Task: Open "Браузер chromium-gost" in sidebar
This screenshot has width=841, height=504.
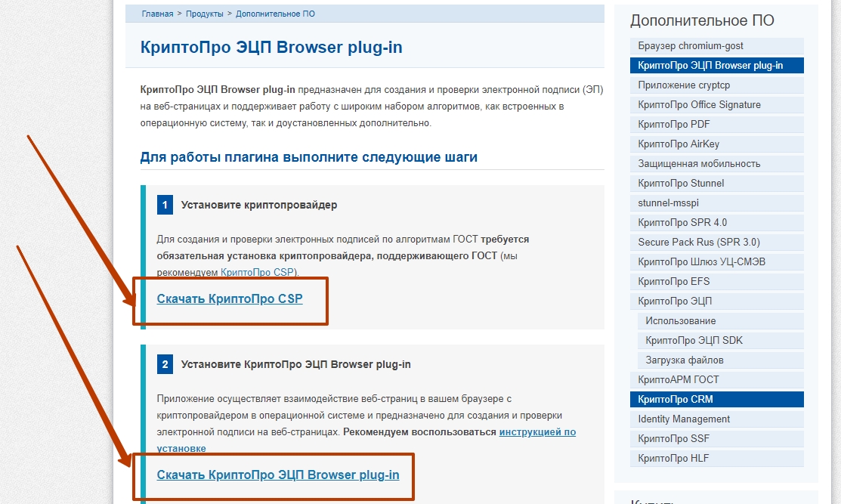Action: coord(690,46)
